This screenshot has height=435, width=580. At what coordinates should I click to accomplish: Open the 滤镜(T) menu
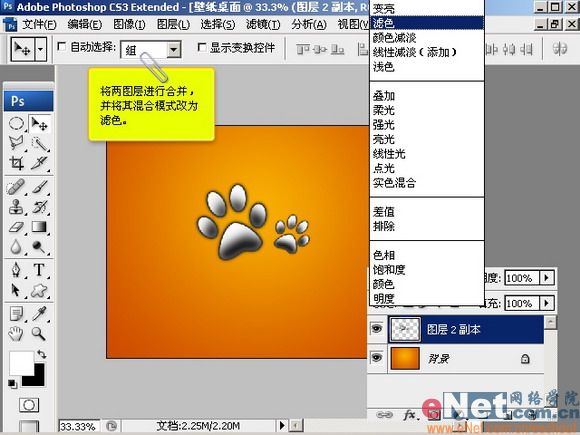point(263,25)
